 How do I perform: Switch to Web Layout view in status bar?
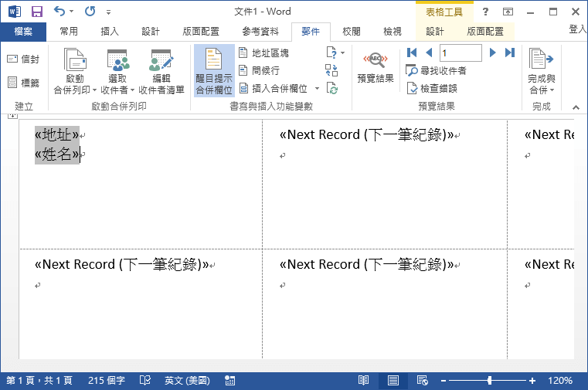tap(422, 381)
